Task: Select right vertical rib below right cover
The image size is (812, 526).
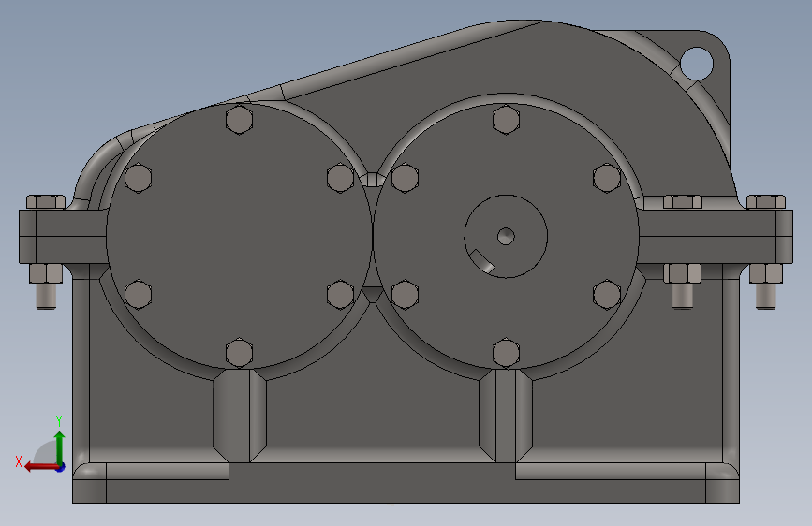Action: click(x=506, y=416)
